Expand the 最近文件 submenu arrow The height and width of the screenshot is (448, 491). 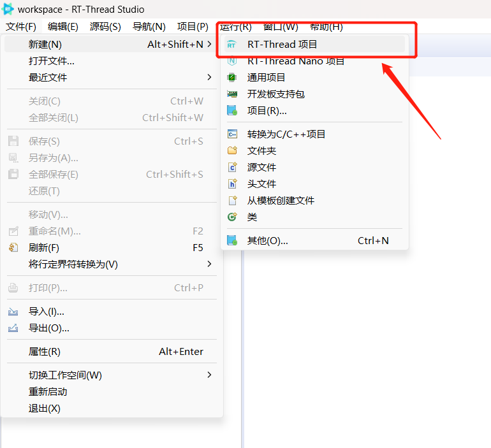[210, 77]
